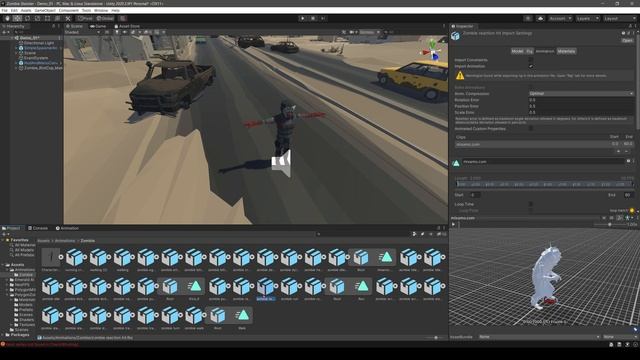Viewport: 640px width, 360px height.
Task: Click the Hierarchy add (+) button
Action: [x=4, y=32]
